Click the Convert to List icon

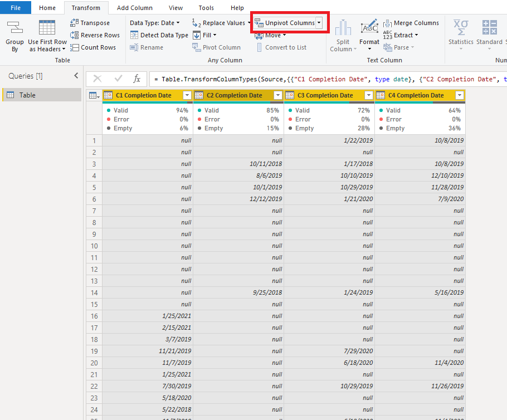click(259, 47)
